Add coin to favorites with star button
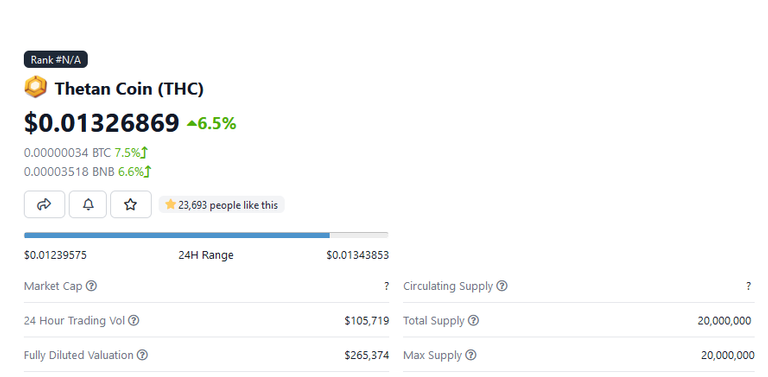768x377 pixels. [x=131, y=204]
